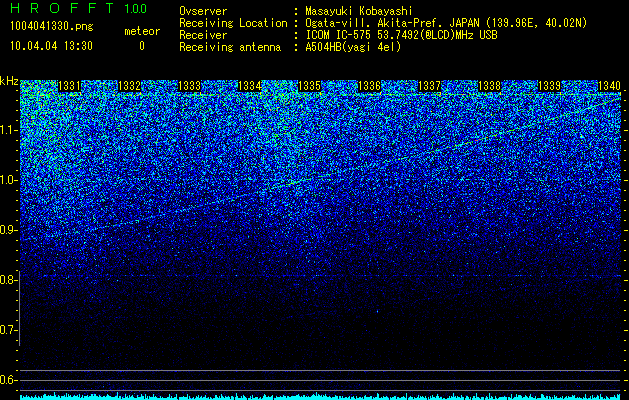Click the meteor count value 0
The height and width of the screenshot is (400, 629).
click(142, 46)
